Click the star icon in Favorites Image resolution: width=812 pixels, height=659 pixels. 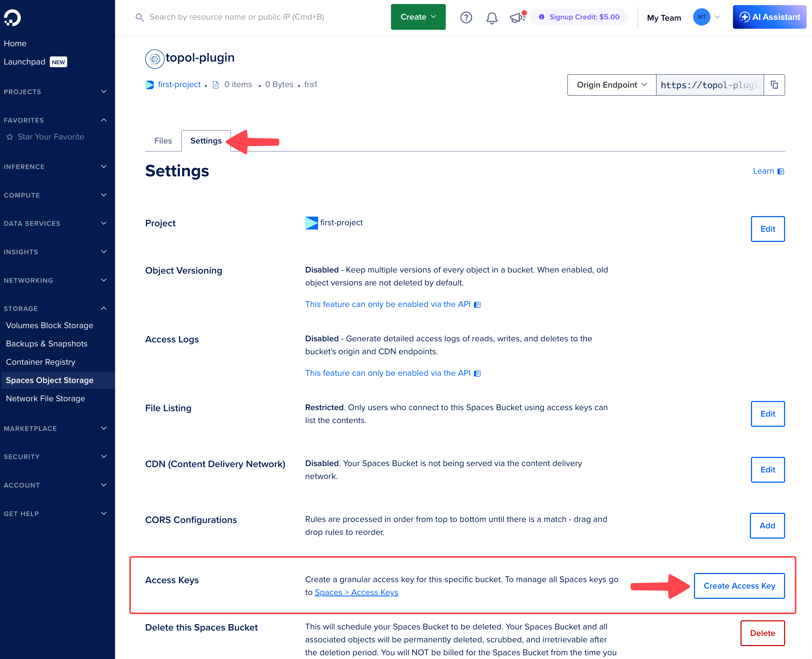10,137
